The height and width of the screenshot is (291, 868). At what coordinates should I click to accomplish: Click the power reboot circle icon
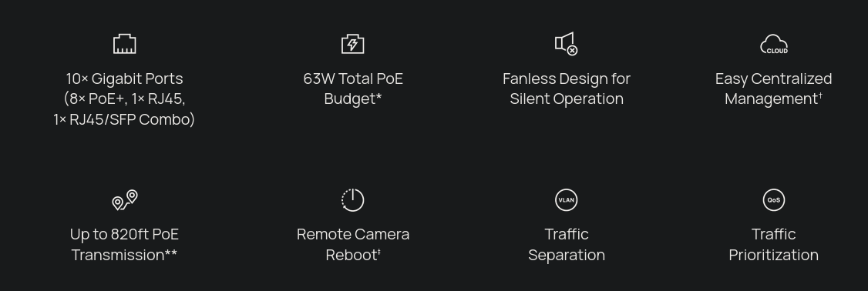352,199
